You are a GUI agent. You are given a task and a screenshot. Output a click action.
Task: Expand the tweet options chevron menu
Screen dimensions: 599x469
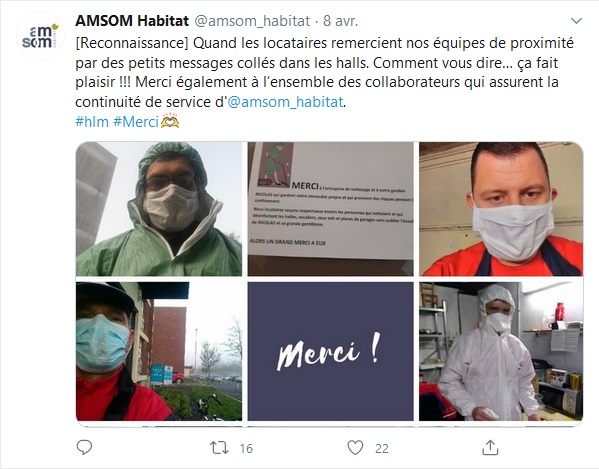click(x=576, y=21)
